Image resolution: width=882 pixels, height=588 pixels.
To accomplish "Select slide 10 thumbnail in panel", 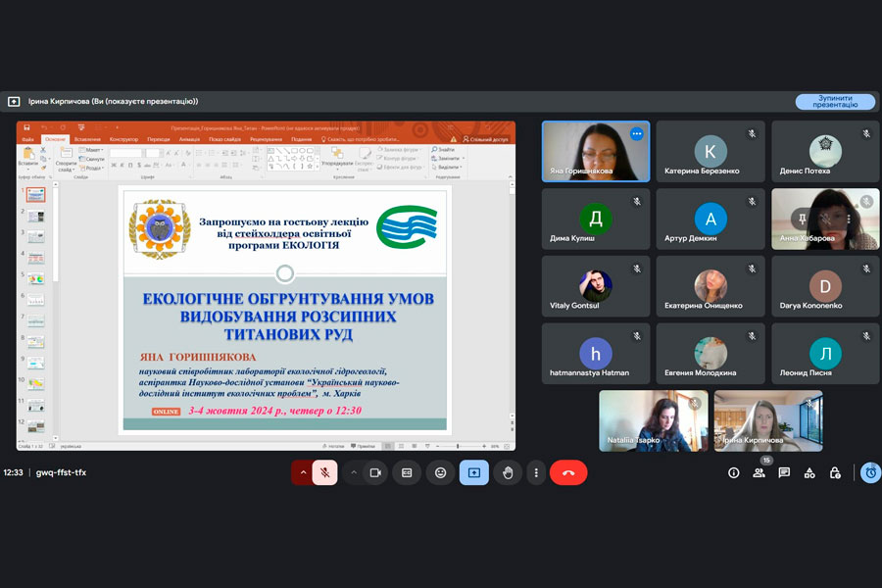I will (x=35, y=384).
